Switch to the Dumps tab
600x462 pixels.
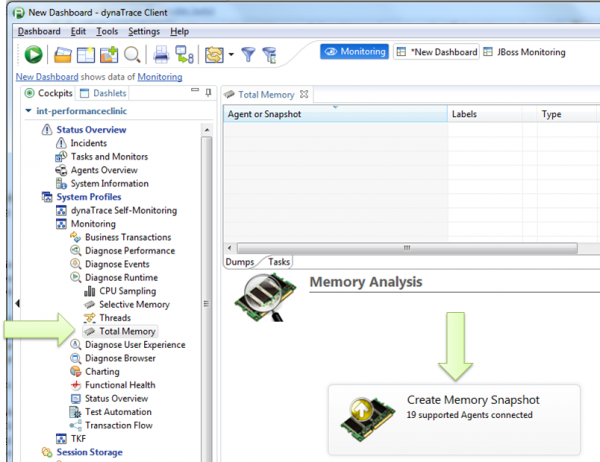[240, 262]
